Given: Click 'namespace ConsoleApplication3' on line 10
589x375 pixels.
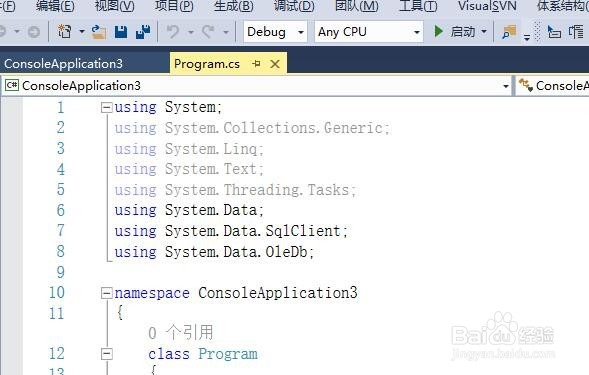Looking at the screenshot, I should pos(236,293).
